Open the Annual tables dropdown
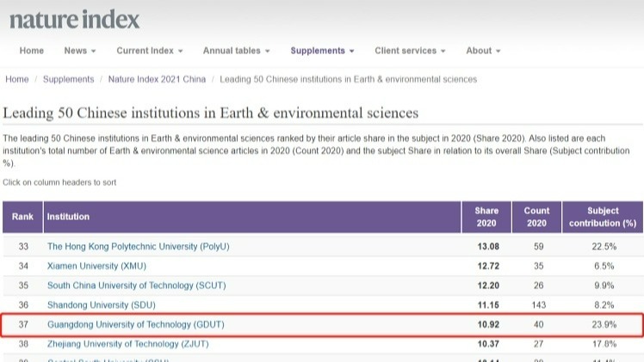The height and width of the screenshot is (362, 644). (x=236, y=51)
